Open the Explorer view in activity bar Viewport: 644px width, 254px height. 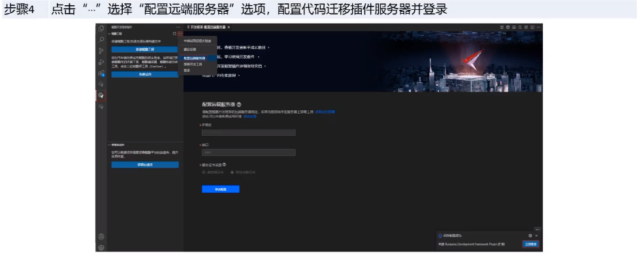[x=101, y=28]
